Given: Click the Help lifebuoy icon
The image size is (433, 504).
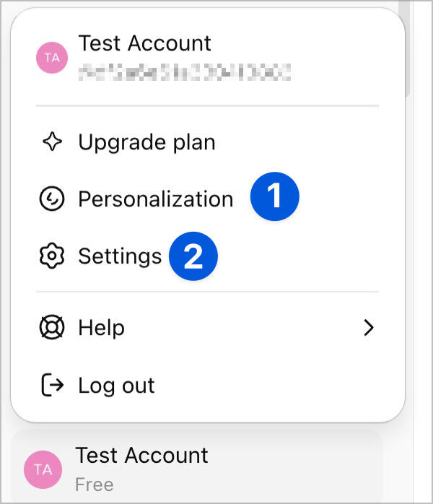Looking at the screenshot, I should (51, 328).
